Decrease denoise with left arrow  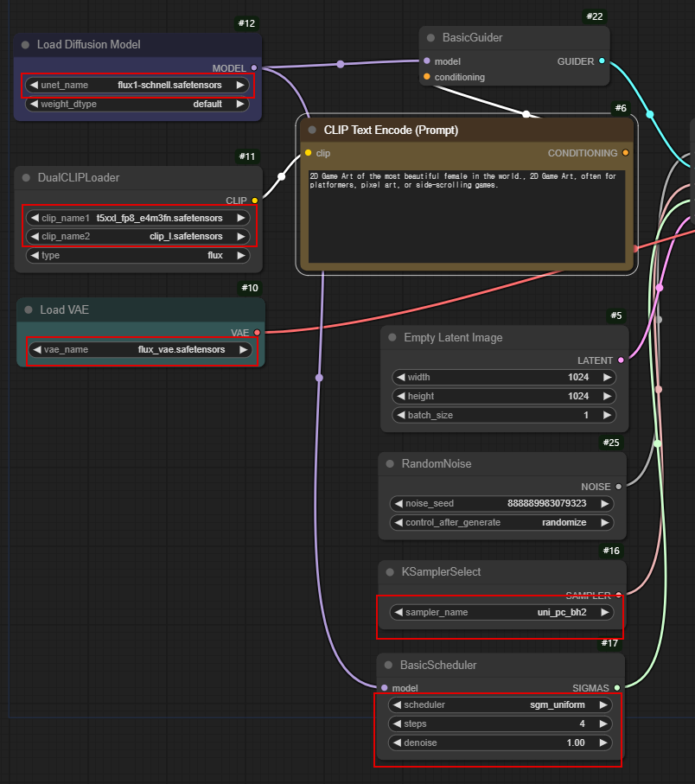click(x=397, y=743)
